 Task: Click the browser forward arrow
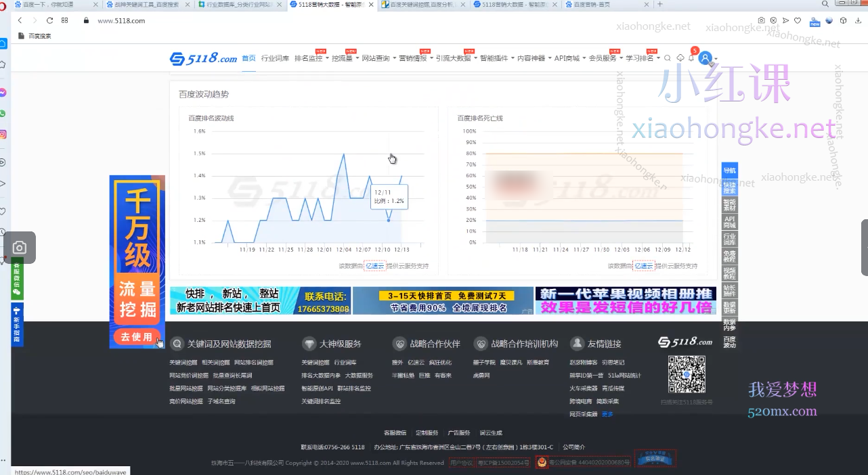(35, 20)
